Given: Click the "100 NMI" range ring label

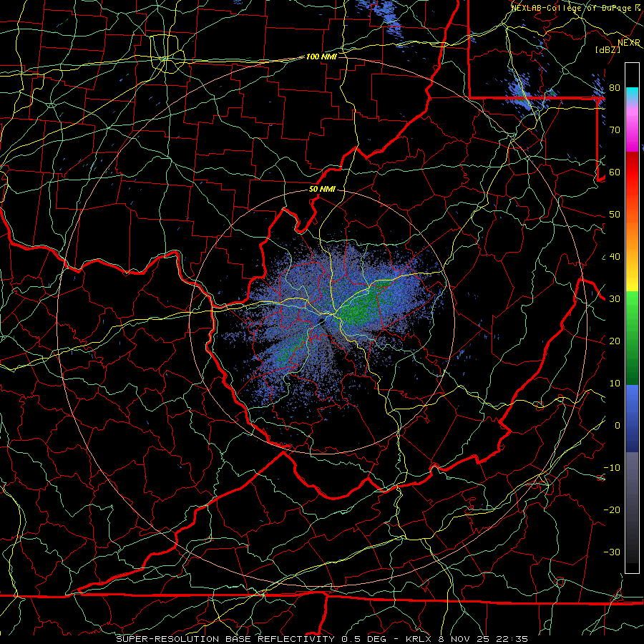Looking at the screenshot, I should 321,57.
